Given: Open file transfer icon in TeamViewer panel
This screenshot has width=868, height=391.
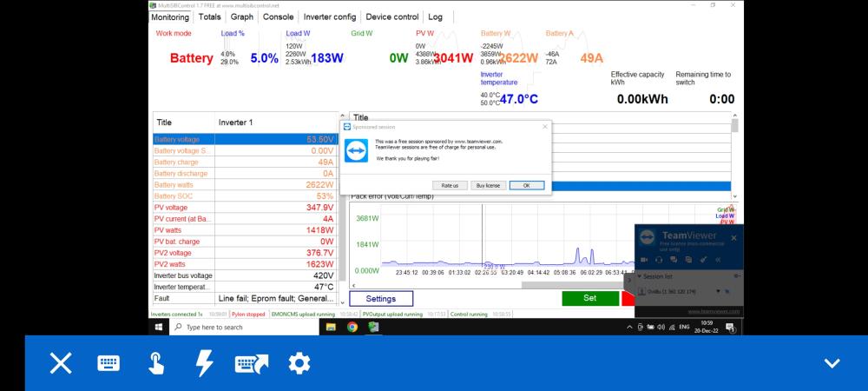Looking at the screenshot, I should (x=688, y=260).
